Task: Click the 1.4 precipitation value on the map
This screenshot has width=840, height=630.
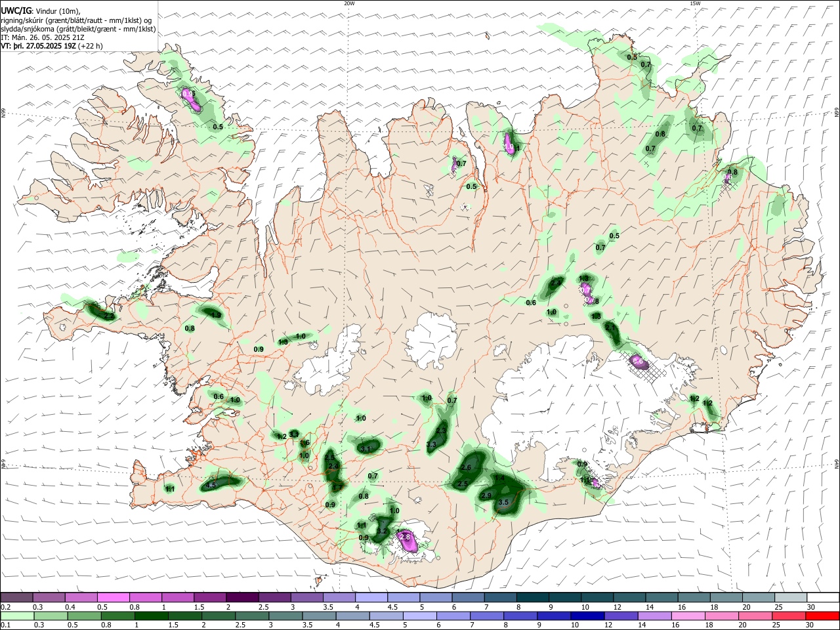Action: pos(499,478)
